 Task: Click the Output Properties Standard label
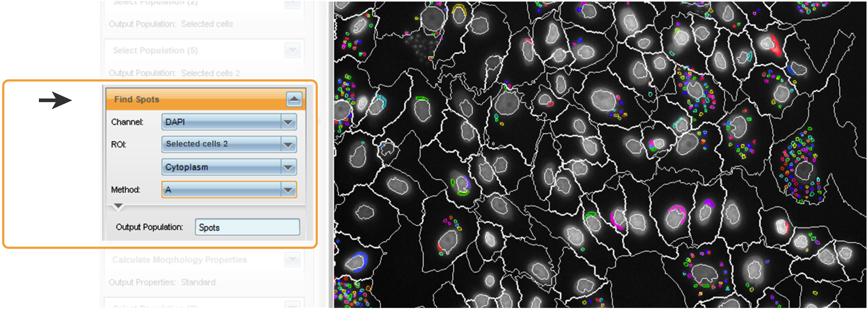[163, 282]
